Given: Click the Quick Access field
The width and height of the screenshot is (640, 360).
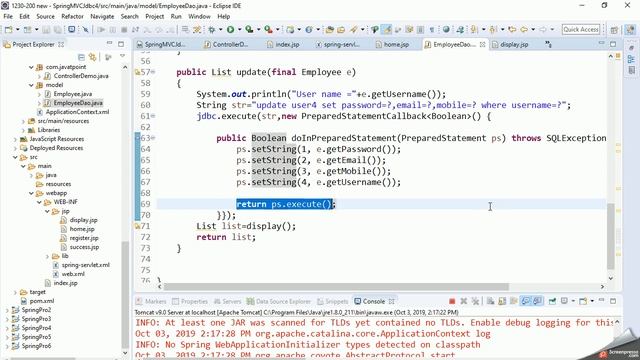Looking at the screenshot, I should point(581,29).
